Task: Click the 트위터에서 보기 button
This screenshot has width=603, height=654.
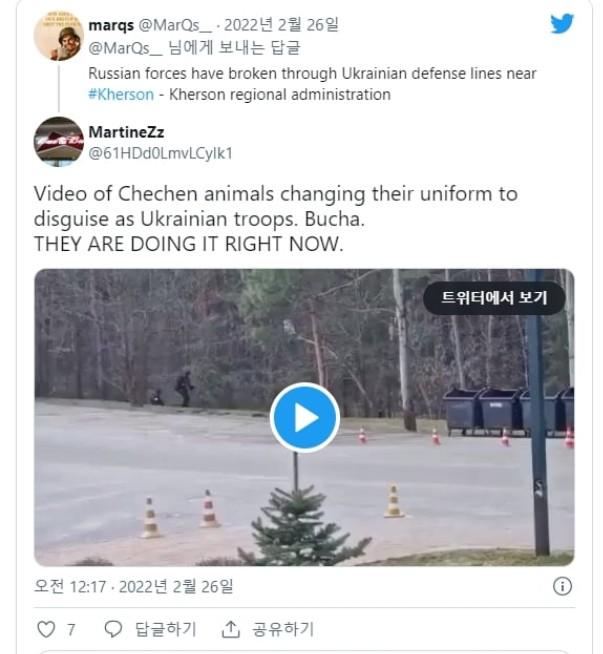Action: point(494,298)
